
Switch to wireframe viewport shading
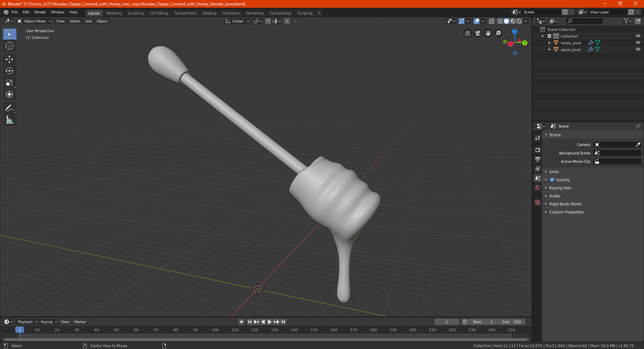(500, 21)
